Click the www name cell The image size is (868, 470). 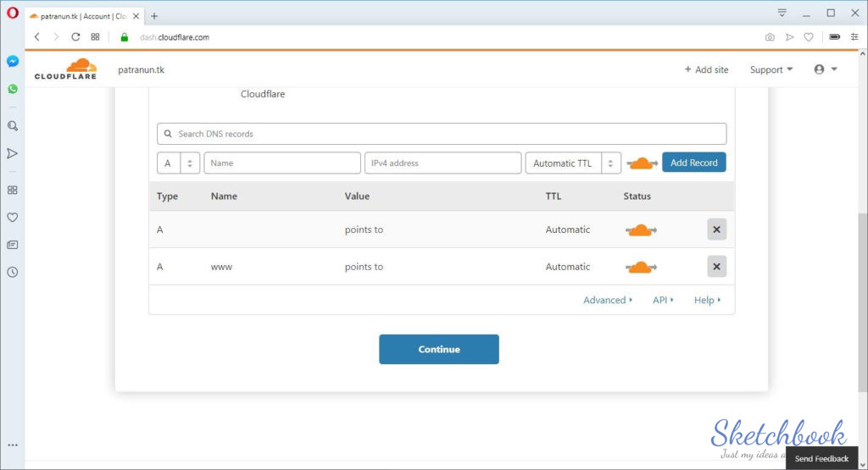click(x=221, y=267)
